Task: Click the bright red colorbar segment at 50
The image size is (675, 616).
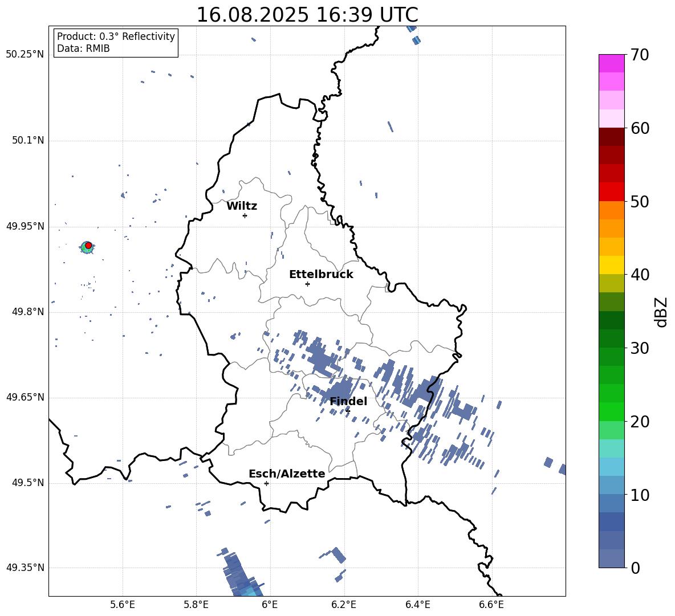Action: [611, 192]
